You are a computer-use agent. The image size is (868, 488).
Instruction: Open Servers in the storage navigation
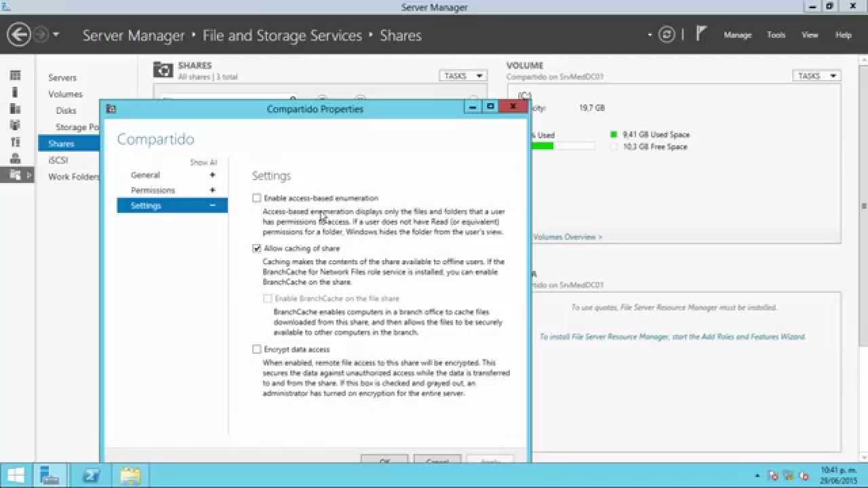[x=62, y=78]
